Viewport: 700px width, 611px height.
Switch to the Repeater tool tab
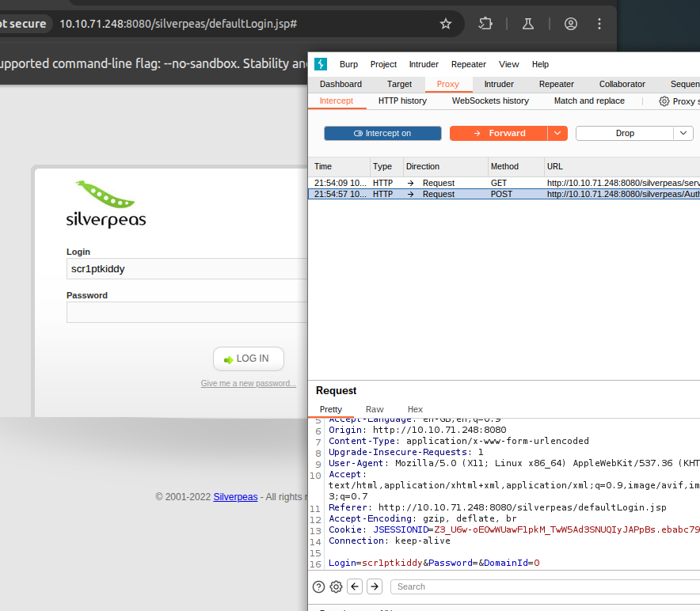tap(556, 84)
